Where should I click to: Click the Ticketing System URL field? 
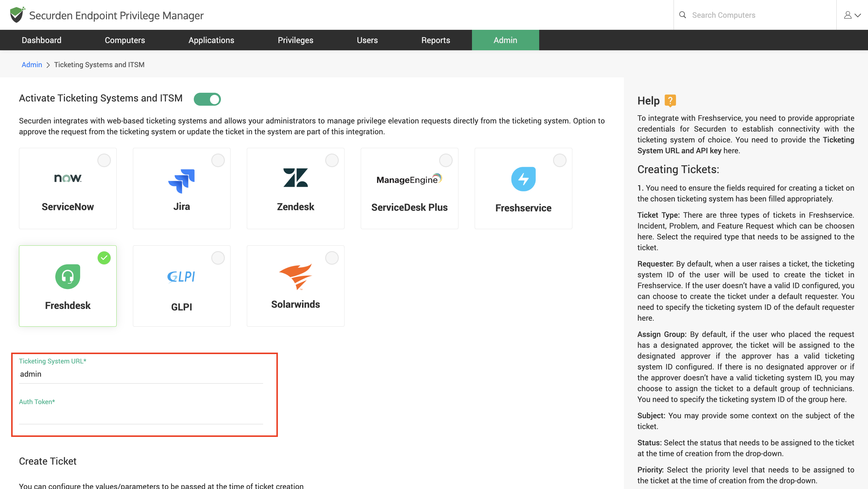coord(141,374)
